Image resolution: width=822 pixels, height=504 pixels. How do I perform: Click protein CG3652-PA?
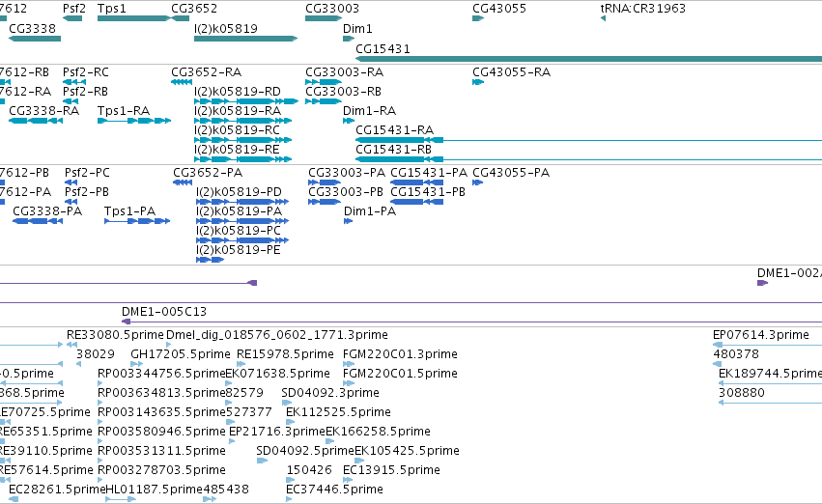[x=208, y=173]
